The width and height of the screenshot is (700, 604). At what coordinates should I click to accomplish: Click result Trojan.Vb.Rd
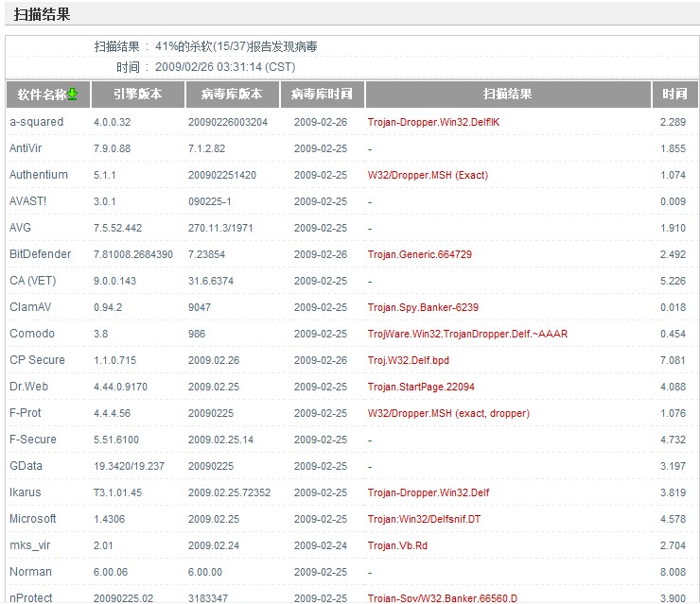(397, 545)
